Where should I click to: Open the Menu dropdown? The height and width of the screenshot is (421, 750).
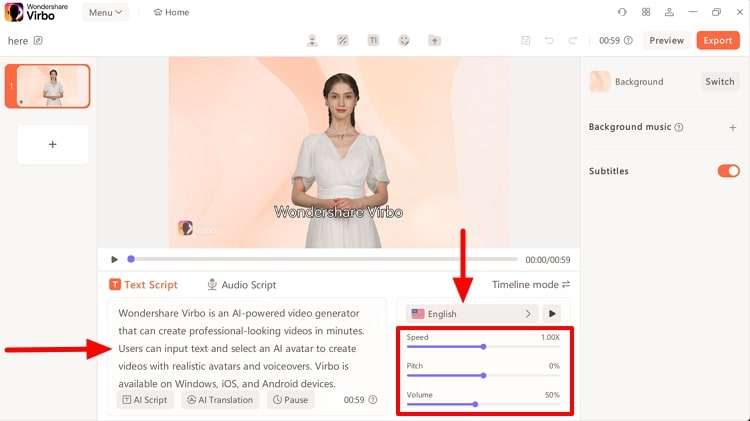[x=105, y=12]
